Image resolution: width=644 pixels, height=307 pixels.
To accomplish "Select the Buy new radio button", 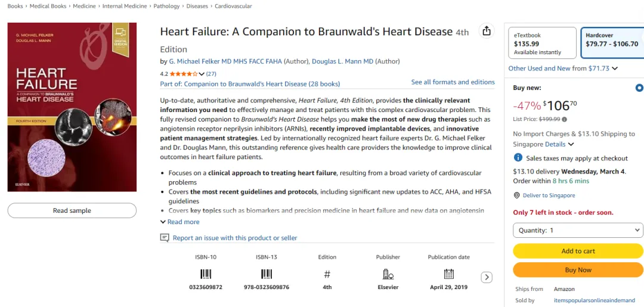I will pyautogui.click(x=639, y=88).
